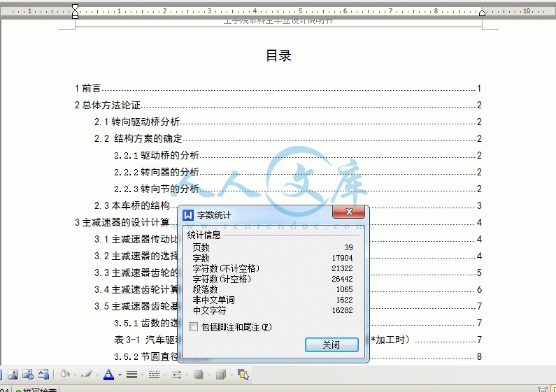Click the 非中文单词 value 1622
The image size is (556, 392).
[345, 300]
